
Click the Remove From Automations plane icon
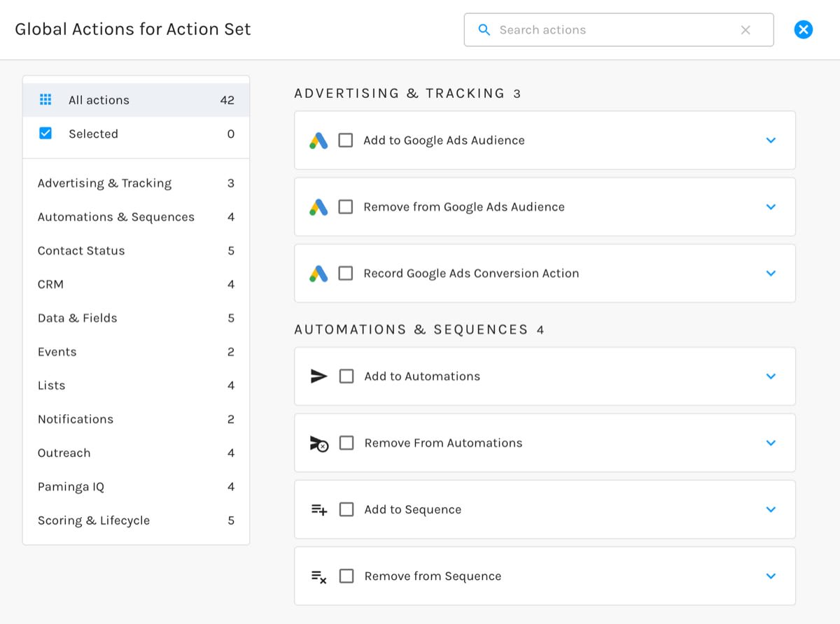pyautogui.click(x=319, y=444)
